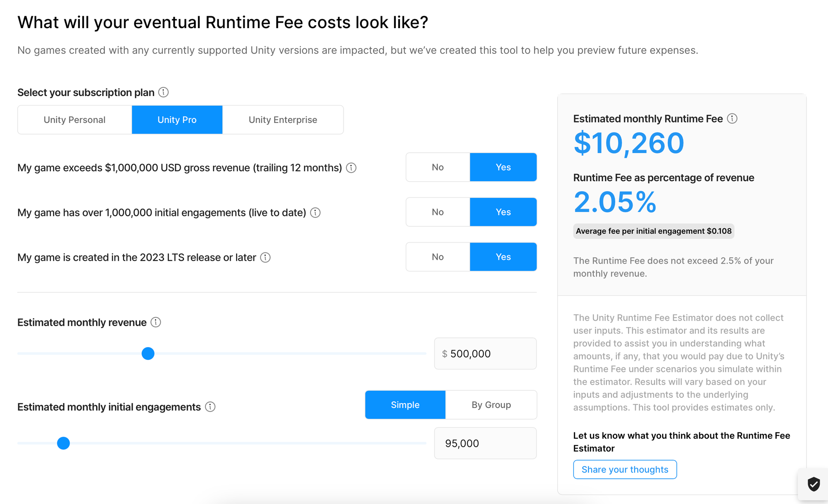Viewport: 828px width, 504px height.
Task: Click info icon next to gross revenue question
Action: click(x=351, y=168)
